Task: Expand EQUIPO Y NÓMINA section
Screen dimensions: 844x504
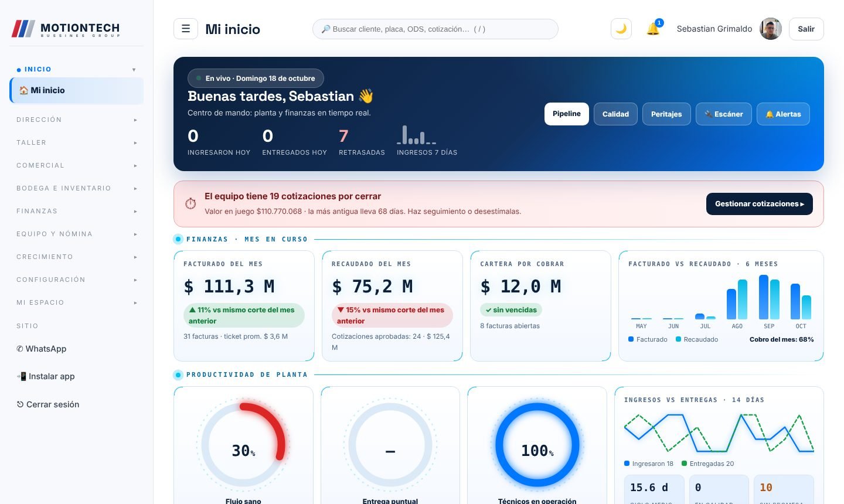Action: coord(77,234)
